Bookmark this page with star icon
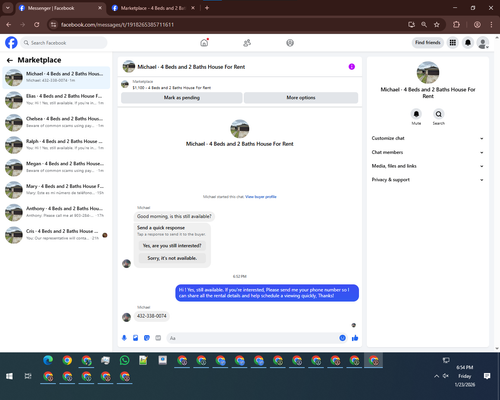This screenshot has width=500, height=400. click(x=437, y=25)
